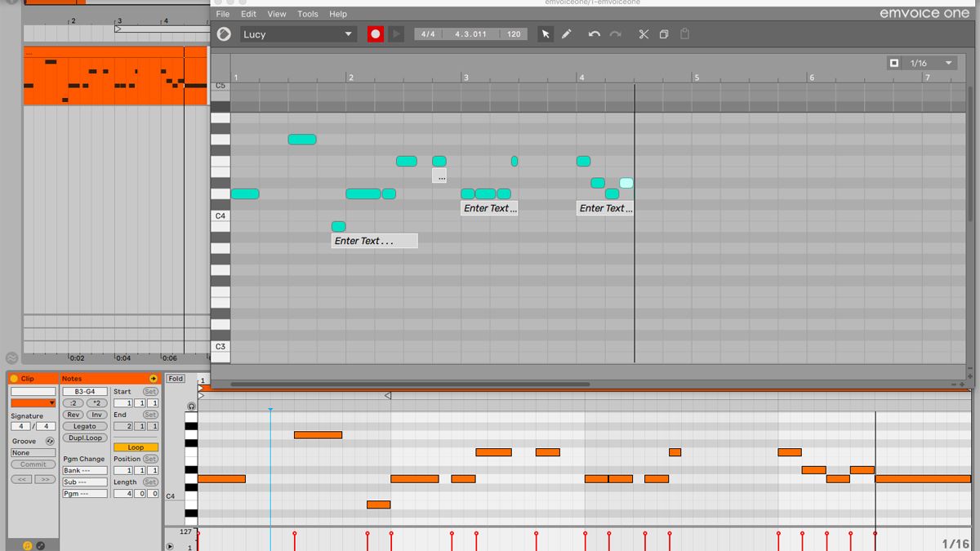Open the 1/16 grid size dropdown
The width and height of the screenshot is (980, 551).
click(x=928, y=62)
